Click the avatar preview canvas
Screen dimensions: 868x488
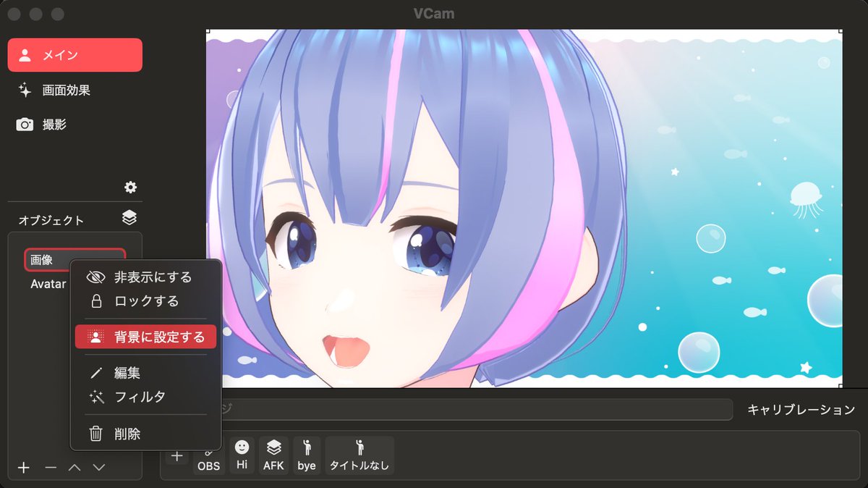[524, 209]
